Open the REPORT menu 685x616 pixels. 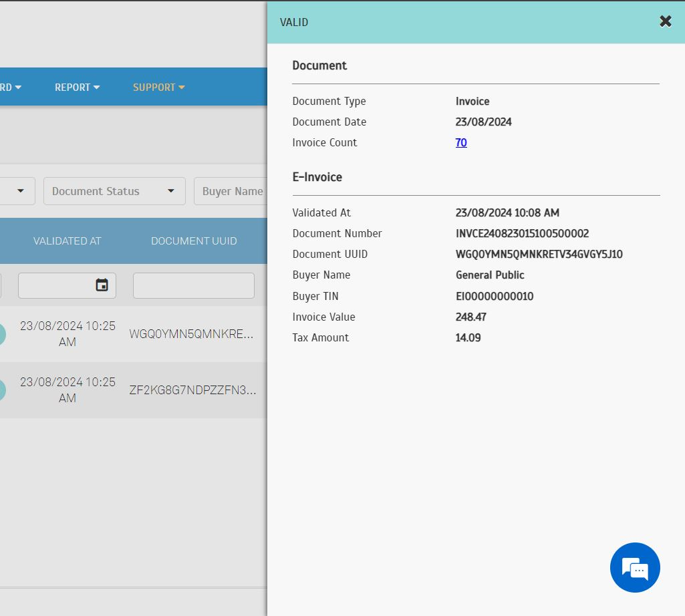(77, 88)
